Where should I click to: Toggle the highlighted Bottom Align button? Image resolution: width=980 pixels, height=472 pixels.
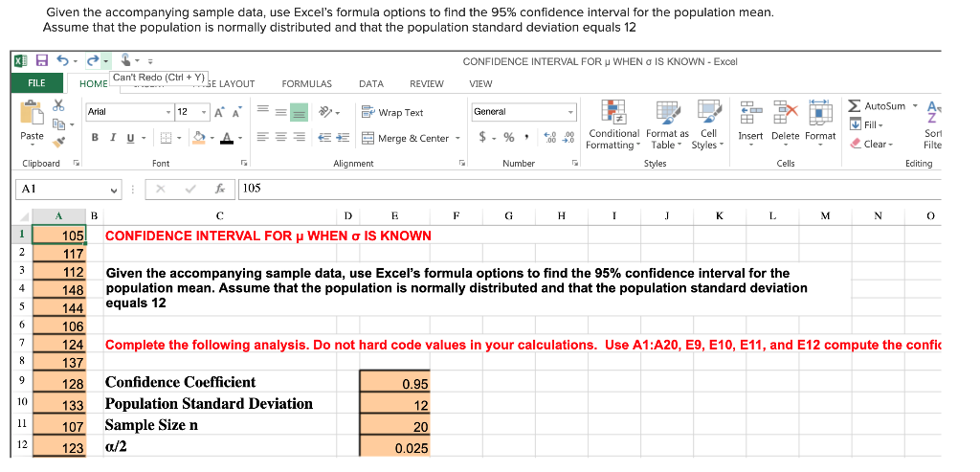point(301,113)
